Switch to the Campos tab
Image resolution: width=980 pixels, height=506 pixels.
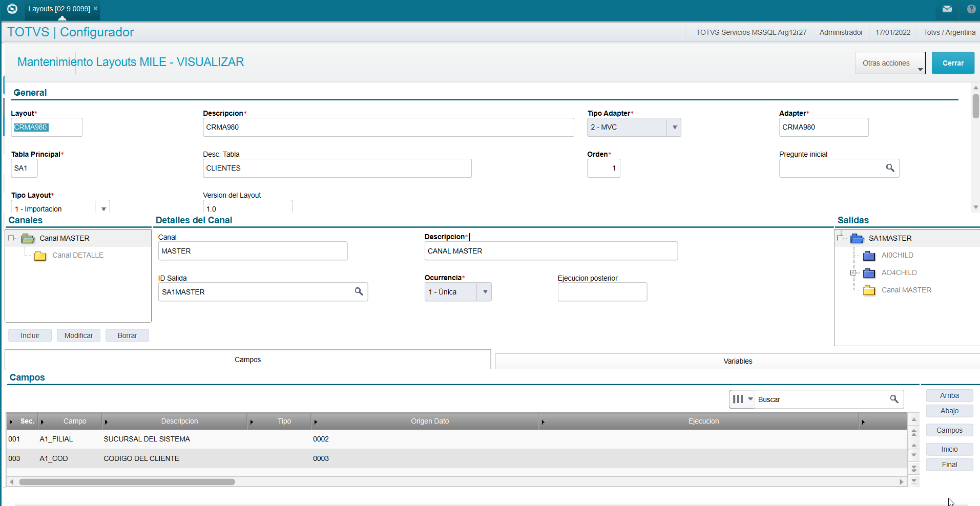coord(248,360)
